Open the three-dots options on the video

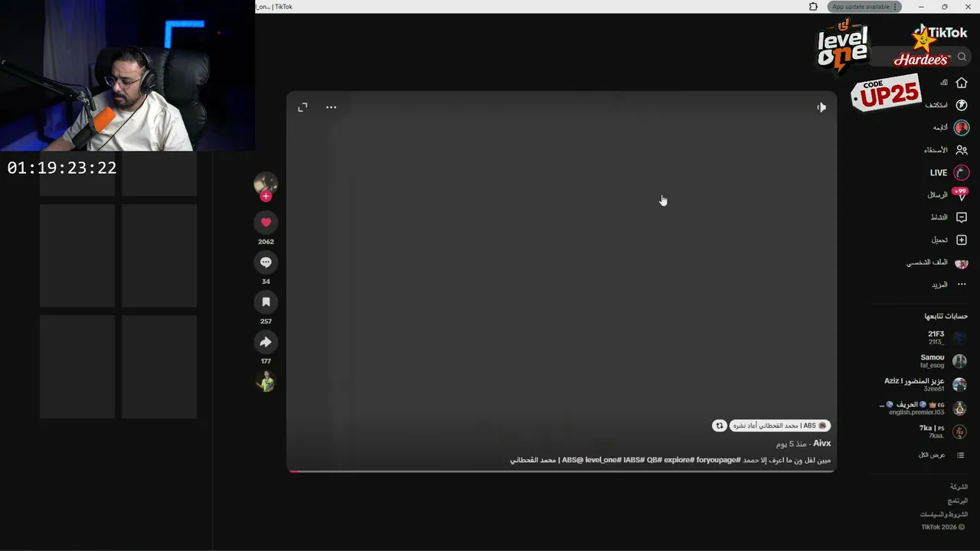coord(331,107)
